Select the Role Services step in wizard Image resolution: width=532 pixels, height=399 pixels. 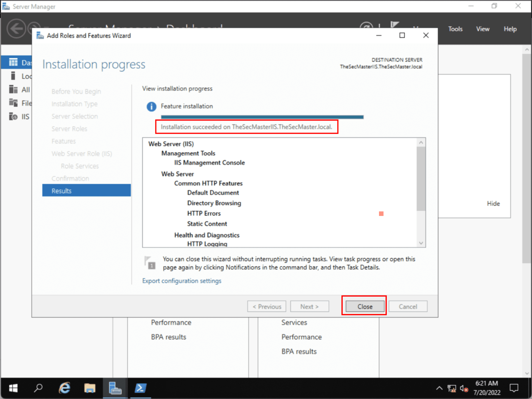(80, 166)
